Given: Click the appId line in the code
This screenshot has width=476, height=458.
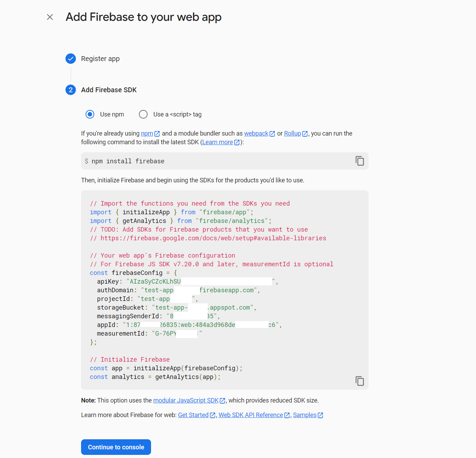Looking at the screenshot, I should point(189,325).
